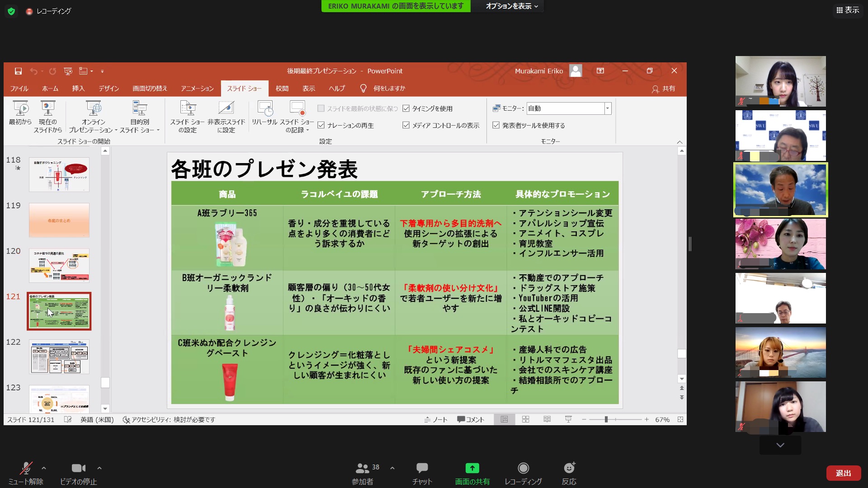Image resolution: width=868 pixels, height=488 pixels.
Task: Expand オンライン プレゼンテーション dropdown
Action: click(116, 130)
